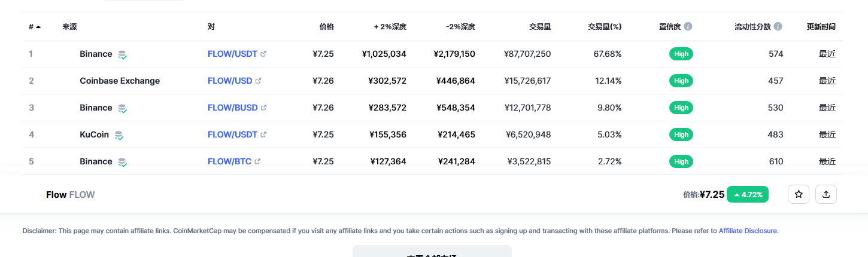Screen dimensions: 868x257
Task: Click the 更新时间 column header
Action: [821, 27]
